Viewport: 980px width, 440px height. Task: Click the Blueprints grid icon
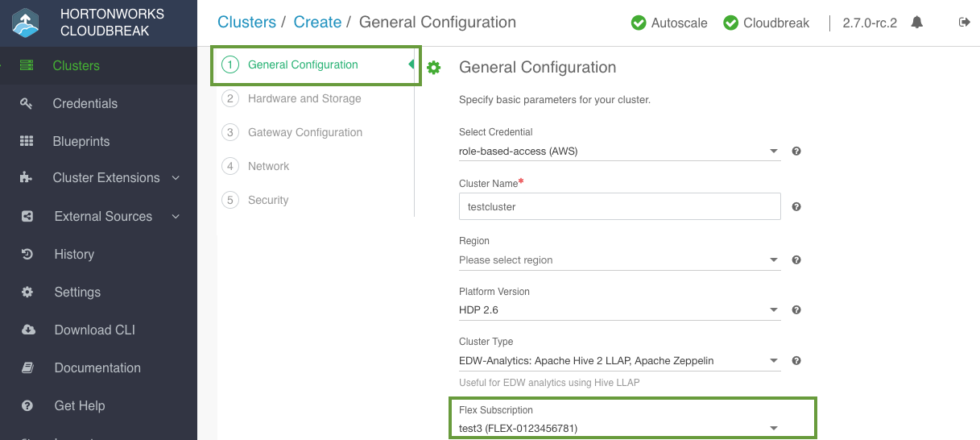27,141
